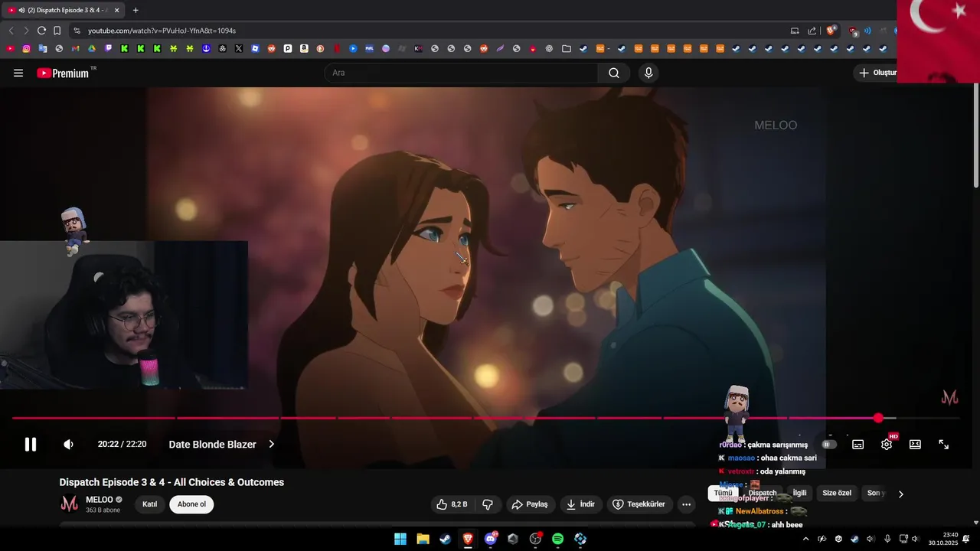
Task: Open the YouTube hamburger guide menu
Action: click(x=18, y=73)
